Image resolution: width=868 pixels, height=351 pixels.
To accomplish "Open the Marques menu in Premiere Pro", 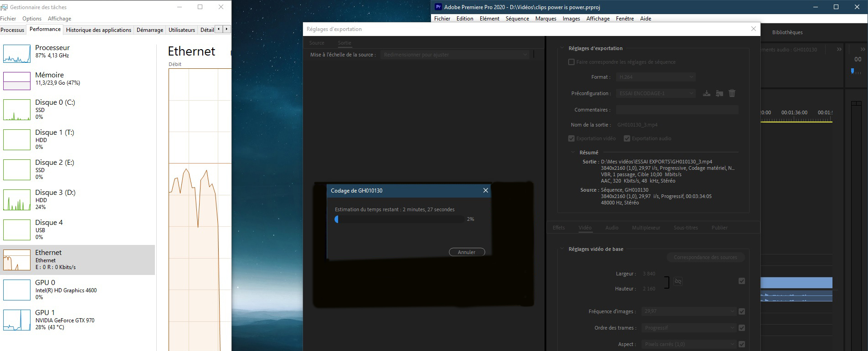I will 546,19.
